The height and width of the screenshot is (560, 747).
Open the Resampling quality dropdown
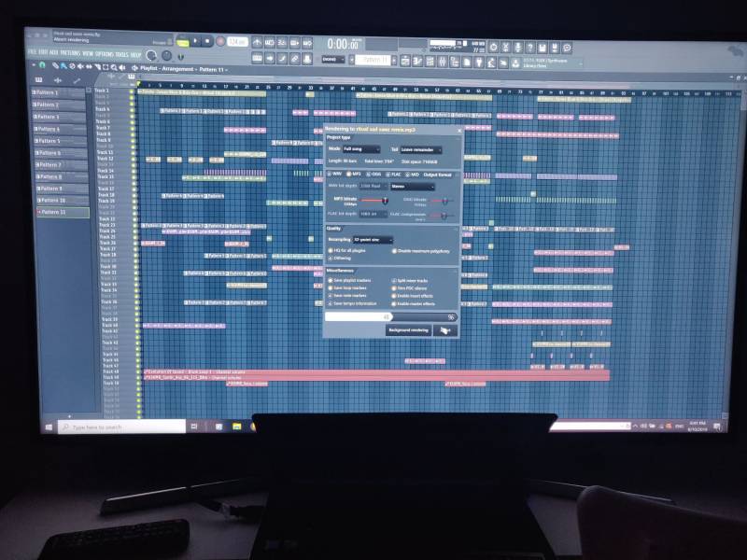click(x=372, y=240)
